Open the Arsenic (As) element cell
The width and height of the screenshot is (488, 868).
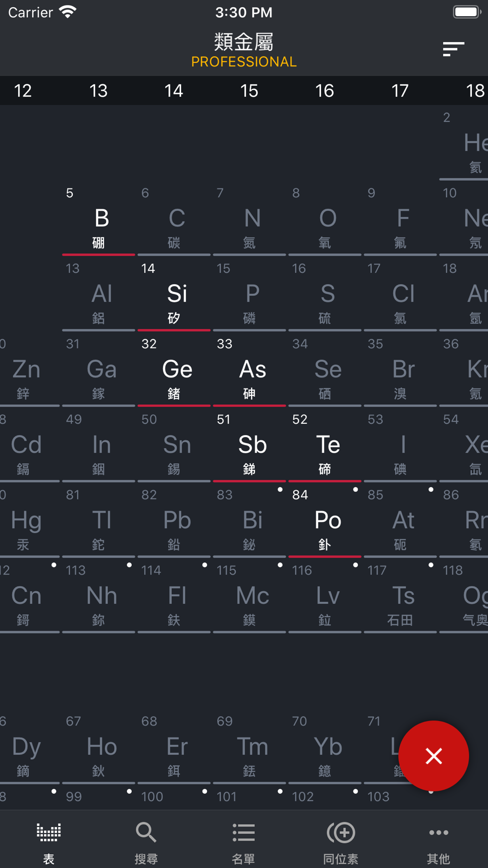tap(249, 371)
